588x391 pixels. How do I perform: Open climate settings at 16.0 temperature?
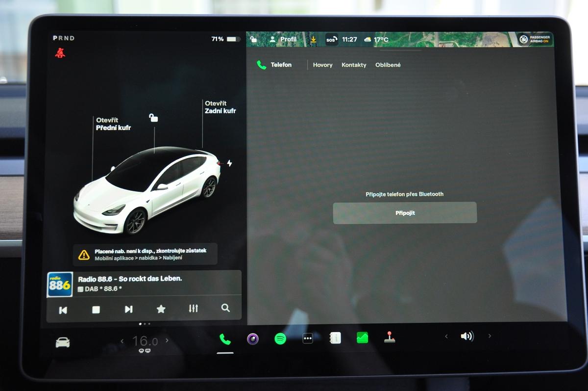[145, 341]
